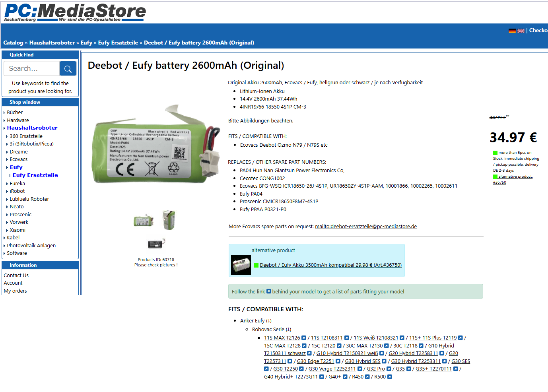Open parts list icon next to G30 Hybrid T2253311

pos(444,361)
